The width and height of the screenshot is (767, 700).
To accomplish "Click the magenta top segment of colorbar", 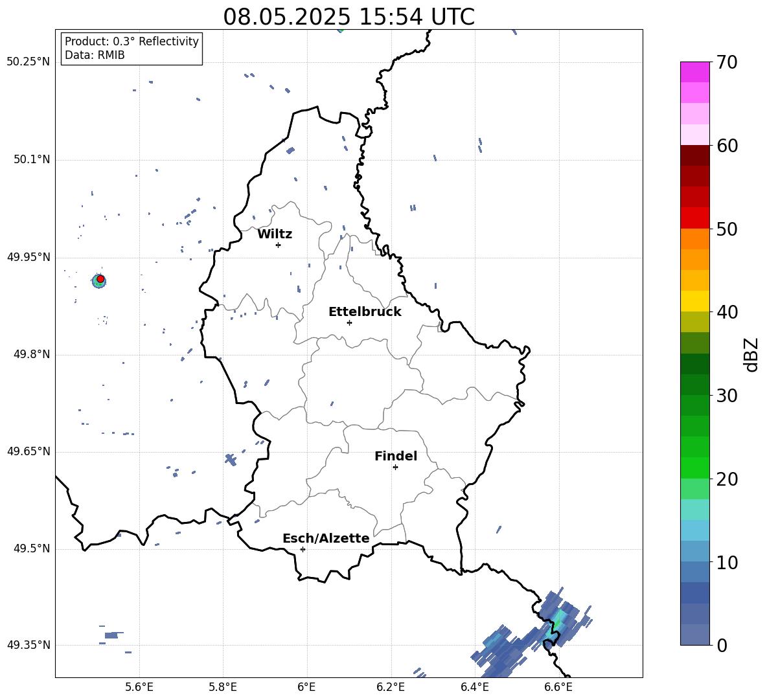I will (x=694, y=73).
